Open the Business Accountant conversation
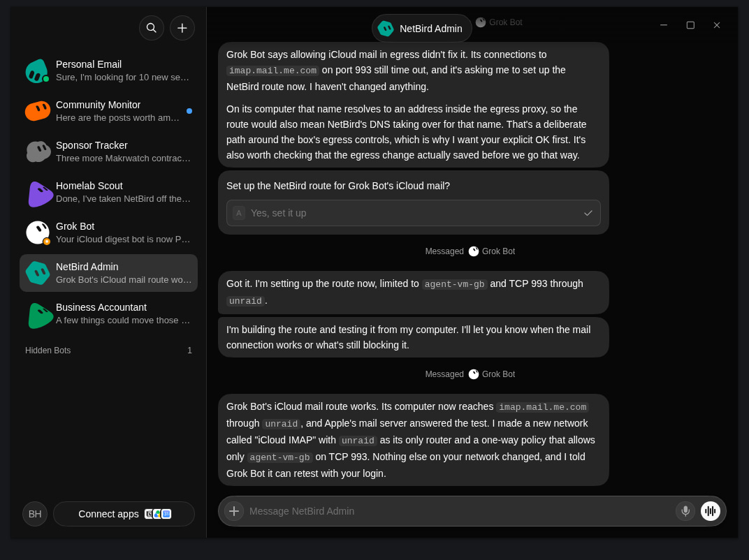Viewport: 749px width, 560px height. tap(108, 314)
